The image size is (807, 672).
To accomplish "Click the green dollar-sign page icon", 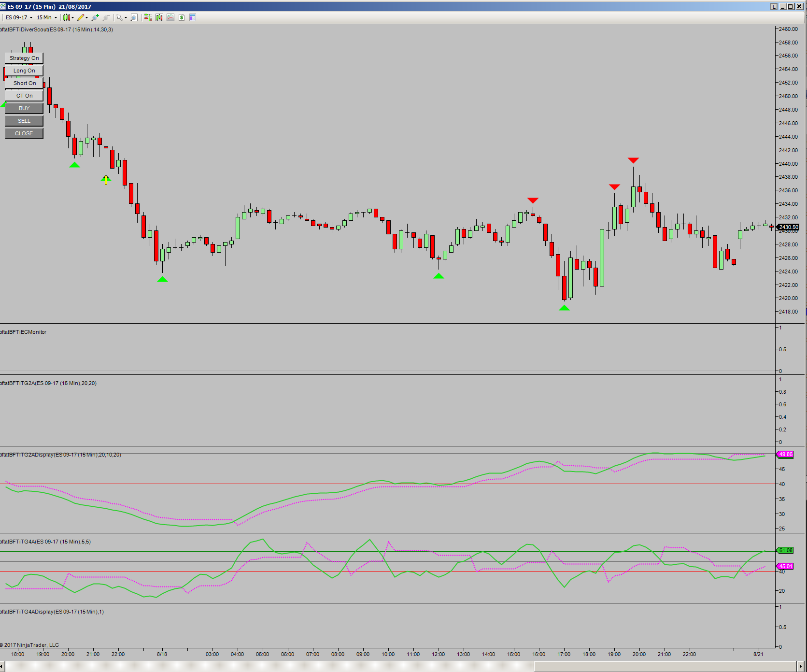I will pyautogui.click(x=182, y=17).
